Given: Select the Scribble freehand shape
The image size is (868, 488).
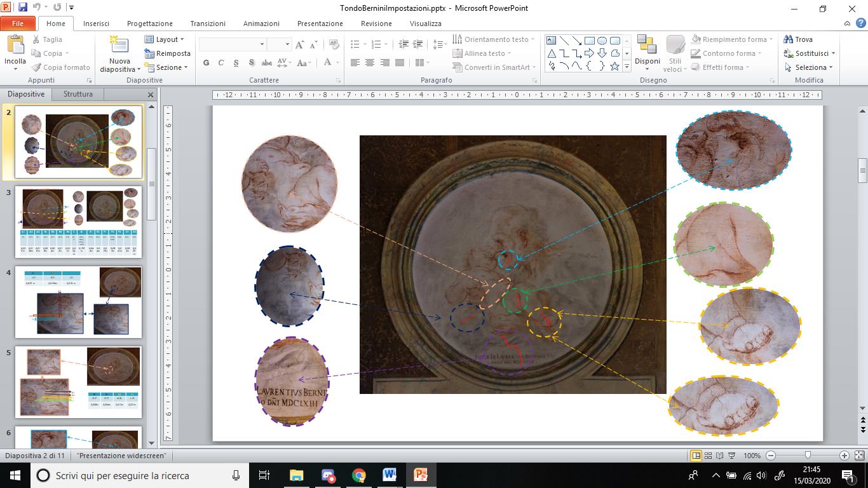Looking at the screenshot, I should tap(552, 66).
